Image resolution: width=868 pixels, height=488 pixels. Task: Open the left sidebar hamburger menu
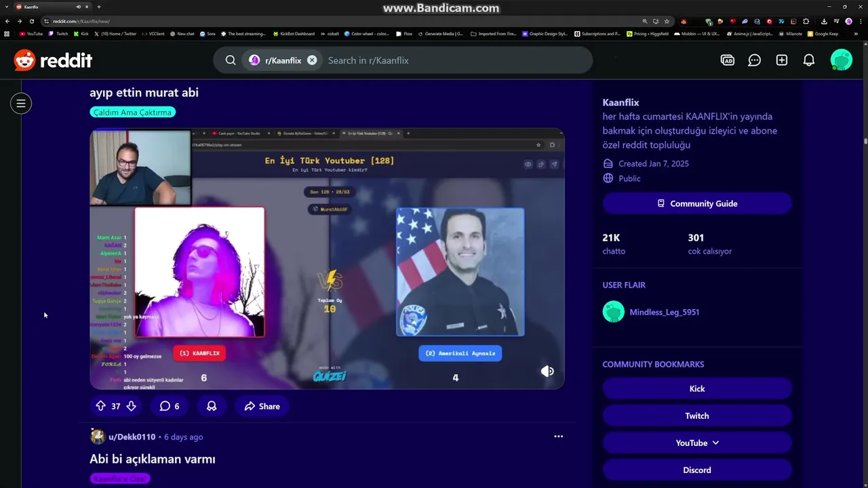(x=21, y=104)
